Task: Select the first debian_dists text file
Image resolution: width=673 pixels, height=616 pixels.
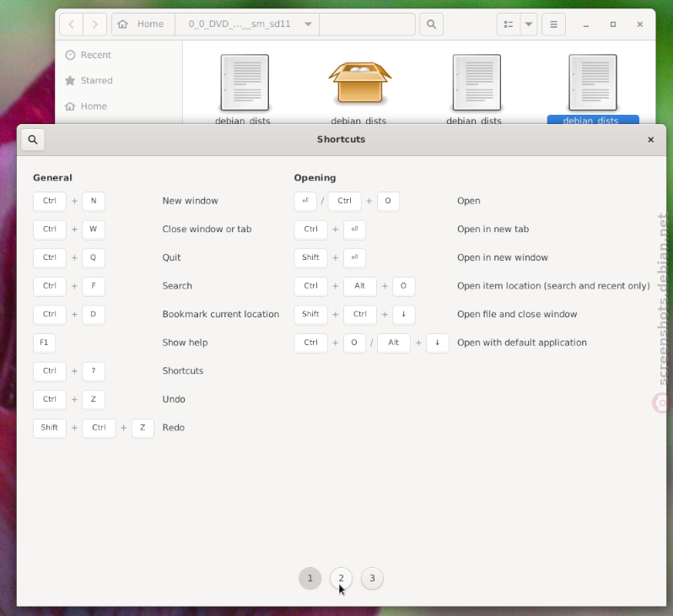Action: pos(245,83)
